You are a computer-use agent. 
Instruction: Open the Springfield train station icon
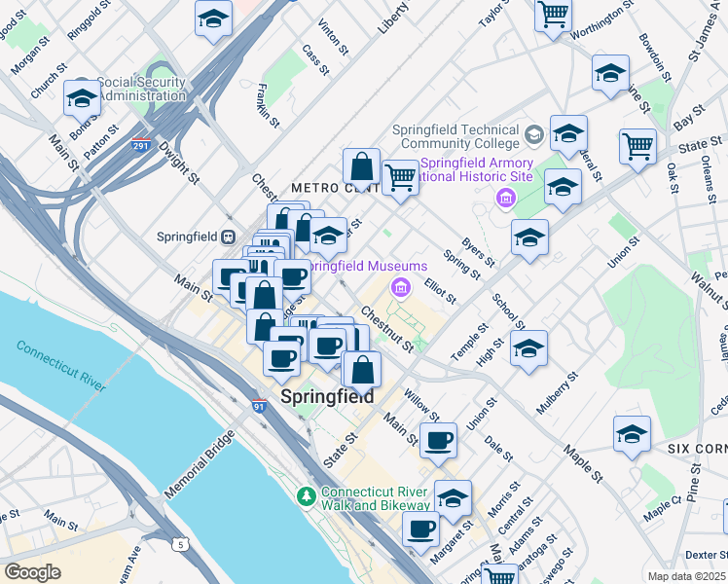(228, 237)
